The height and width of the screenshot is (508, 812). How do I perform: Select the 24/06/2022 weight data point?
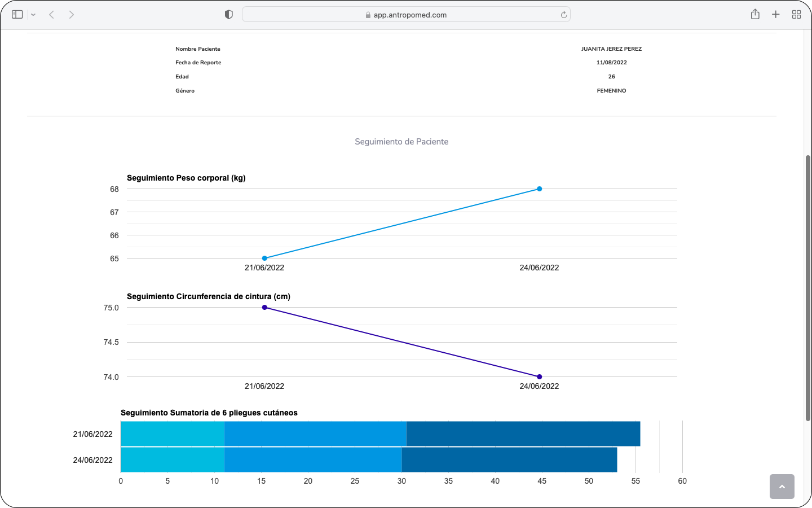click(x=540, y=189)
